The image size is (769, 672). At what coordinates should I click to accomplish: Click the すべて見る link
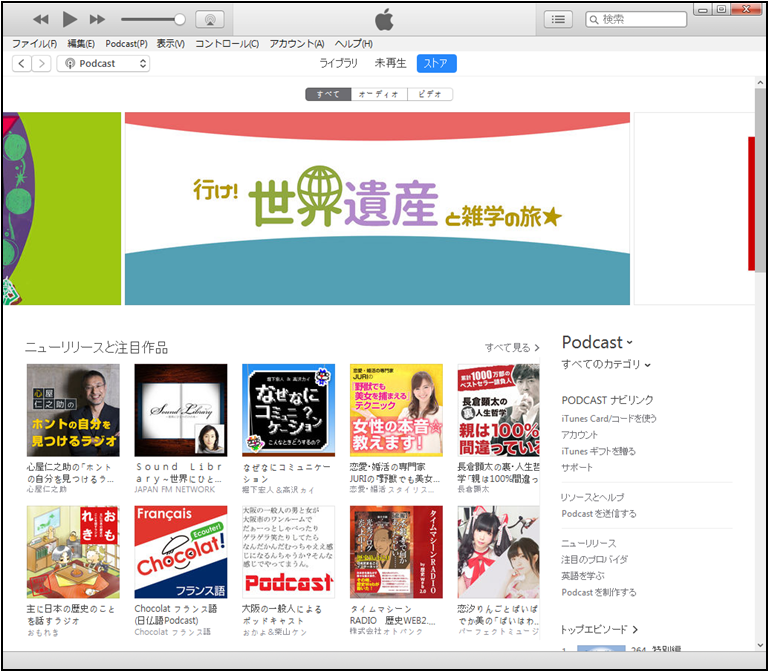point(512,348)
